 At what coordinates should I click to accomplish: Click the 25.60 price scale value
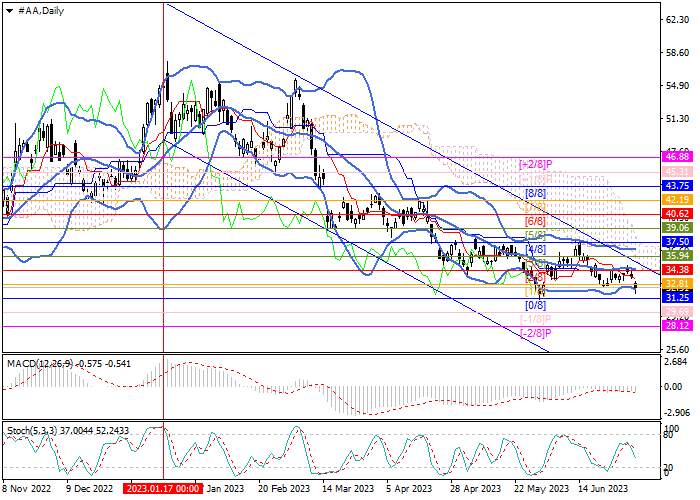(x=677, y=349)
